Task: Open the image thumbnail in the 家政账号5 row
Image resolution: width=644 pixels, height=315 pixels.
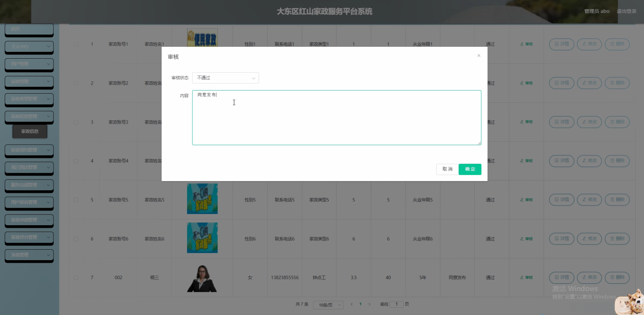Action: 202,199
